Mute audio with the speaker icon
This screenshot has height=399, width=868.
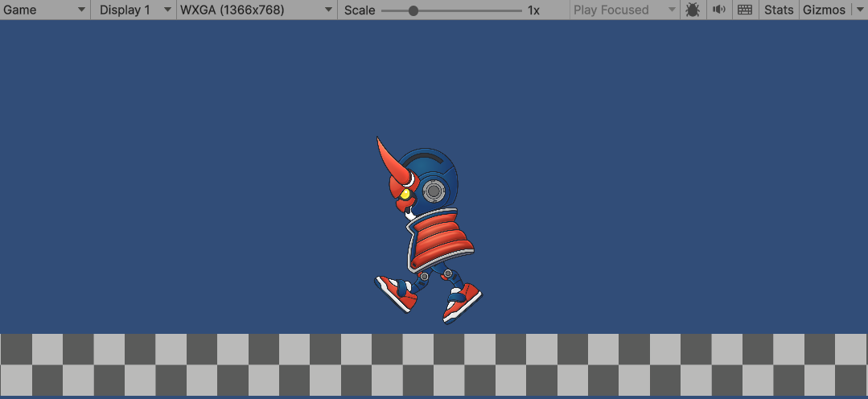718,10
